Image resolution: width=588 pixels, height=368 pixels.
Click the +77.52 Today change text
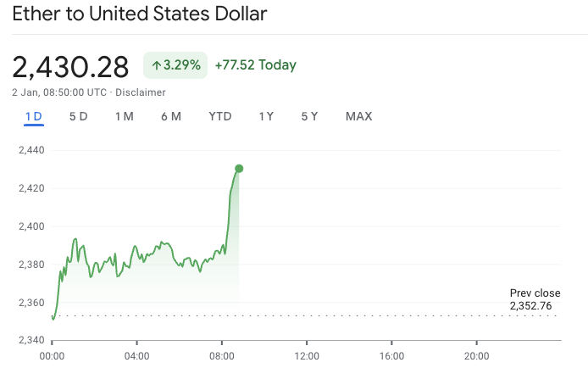tap(255, 65)
